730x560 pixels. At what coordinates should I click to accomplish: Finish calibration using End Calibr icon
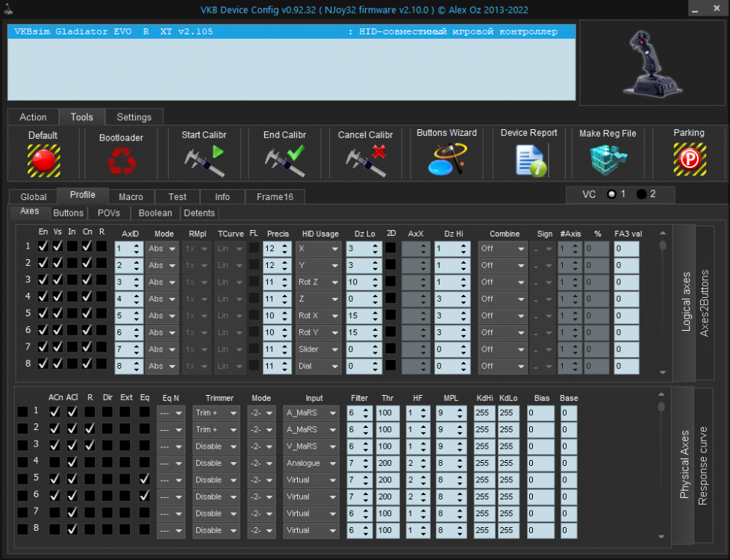284,160
